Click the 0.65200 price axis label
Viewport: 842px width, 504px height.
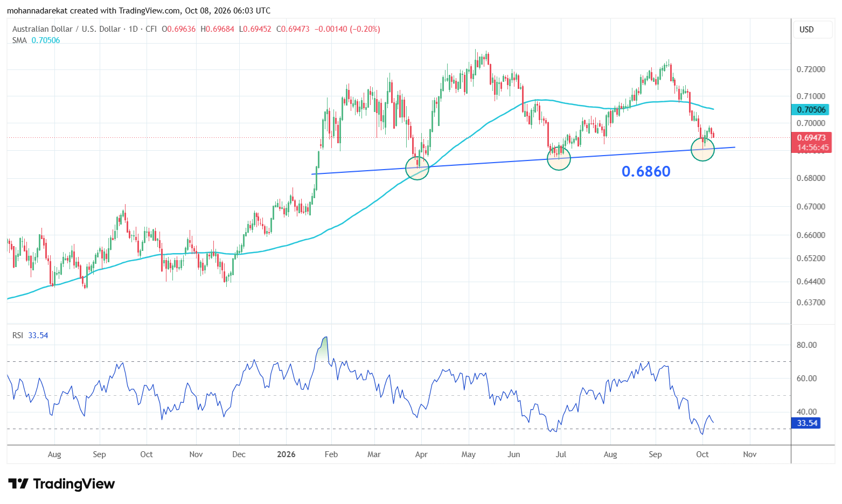point(811,258)
